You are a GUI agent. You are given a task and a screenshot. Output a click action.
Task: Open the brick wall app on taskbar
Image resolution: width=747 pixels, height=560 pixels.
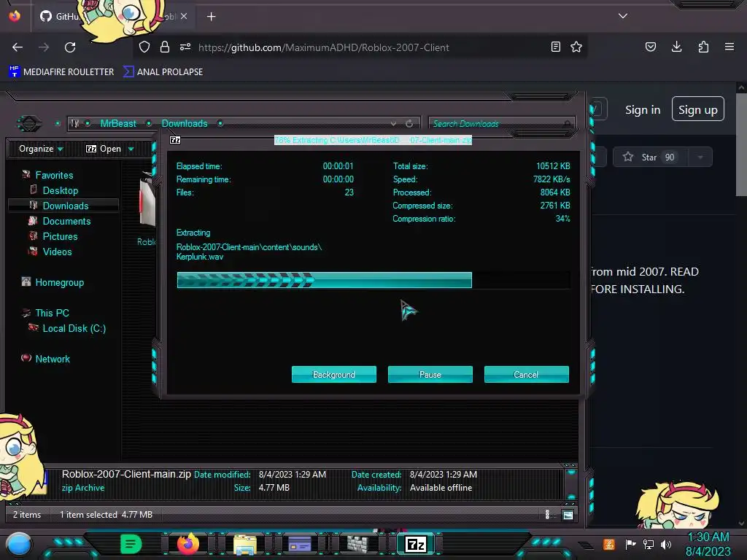pos(357,544)
